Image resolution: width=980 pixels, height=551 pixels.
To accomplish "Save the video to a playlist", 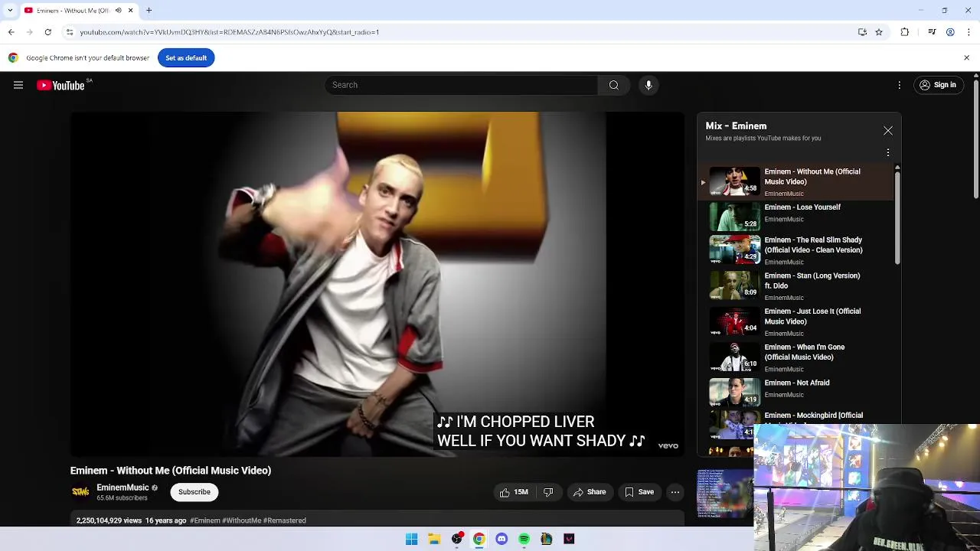I will pos(639,492).
